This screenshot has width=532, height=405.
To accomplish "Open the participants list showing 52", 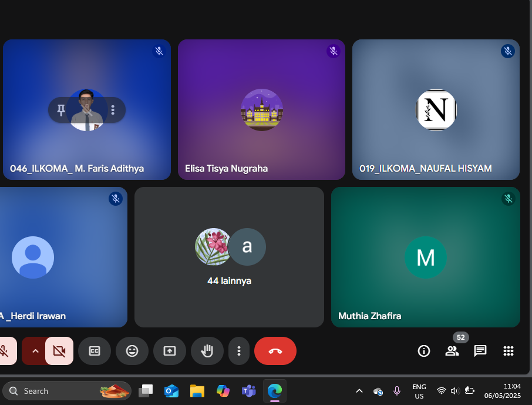I will pos(452,351).
